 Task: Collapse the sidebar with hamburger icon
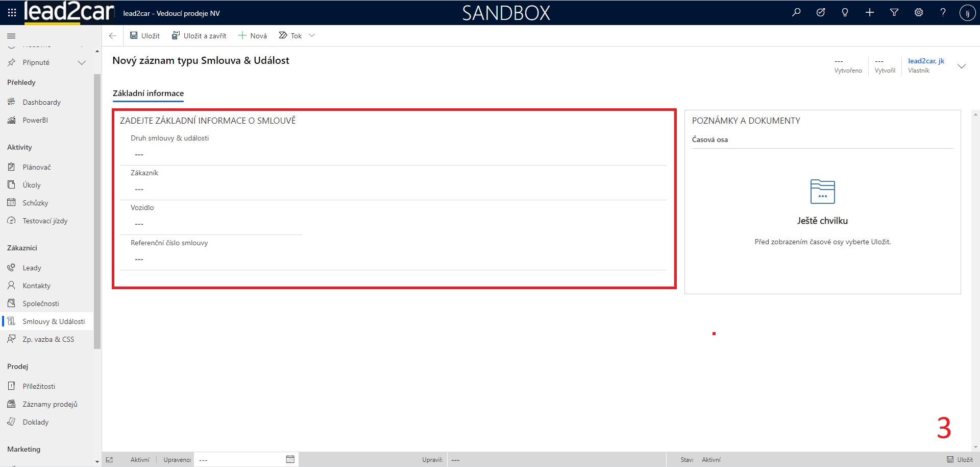tap(11, 36)
